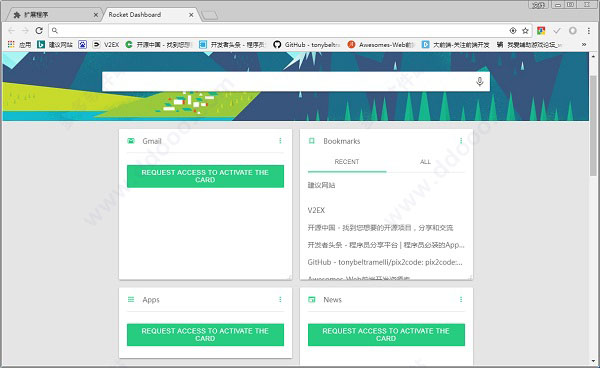Click the Gmail card envelope icon
600x368 pixels.
click(131, 141)
